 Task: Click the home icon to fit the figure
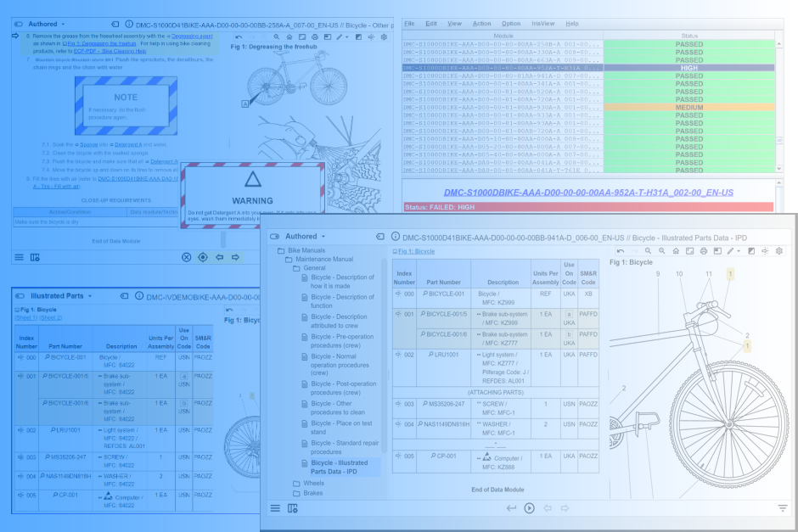[x=676, y=250]
